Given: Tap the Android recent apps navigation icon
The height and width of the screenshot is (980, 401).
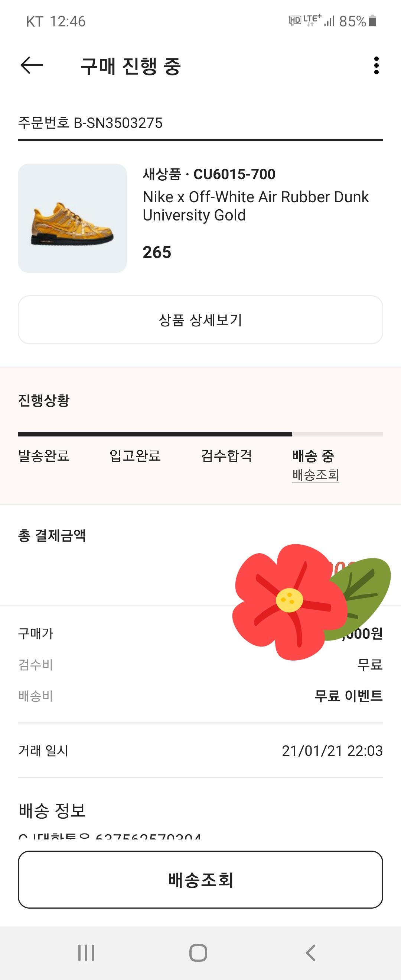Looking at the screenshot, I should pyautogui.click(x=86, y=952).
